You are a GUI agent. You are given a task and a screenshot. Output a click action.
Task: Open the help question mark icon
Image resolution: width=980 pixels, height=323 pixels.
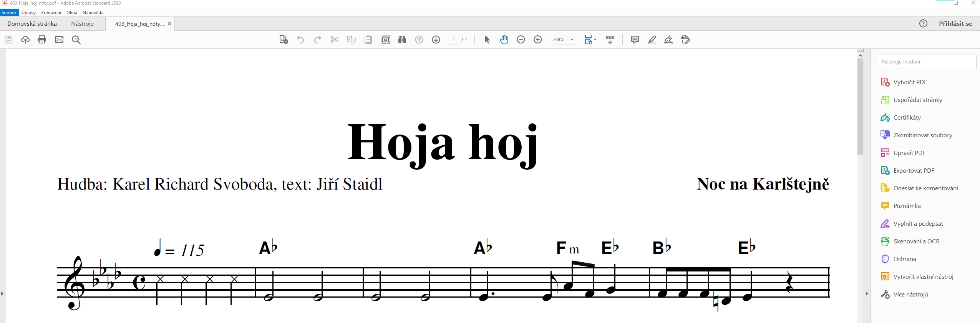coord(923,23)
